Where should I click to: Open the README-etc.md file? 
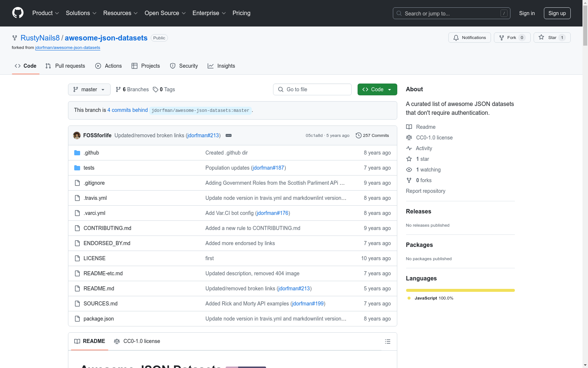[103, 273]
